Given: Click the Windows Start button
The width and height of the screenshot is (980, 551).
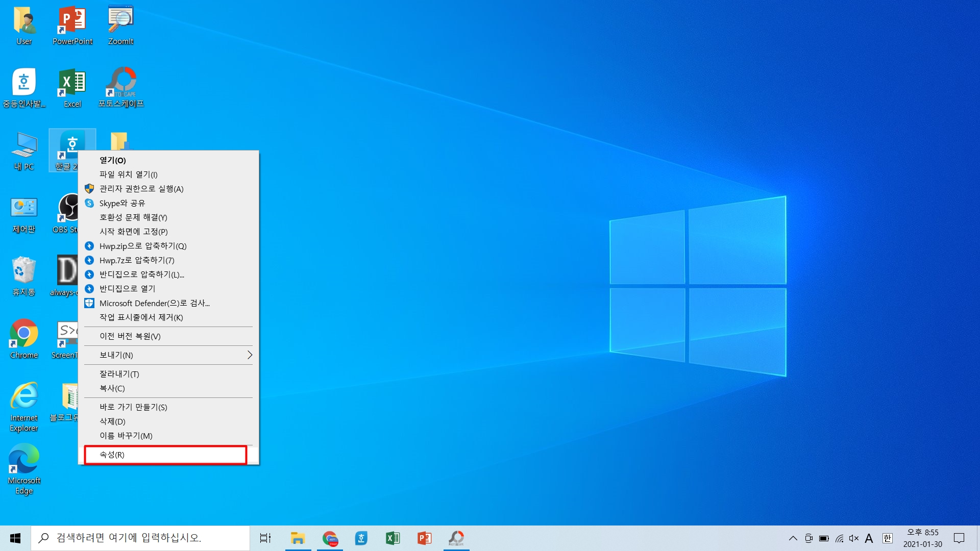Looking at the screenshot, I should 15,538.
